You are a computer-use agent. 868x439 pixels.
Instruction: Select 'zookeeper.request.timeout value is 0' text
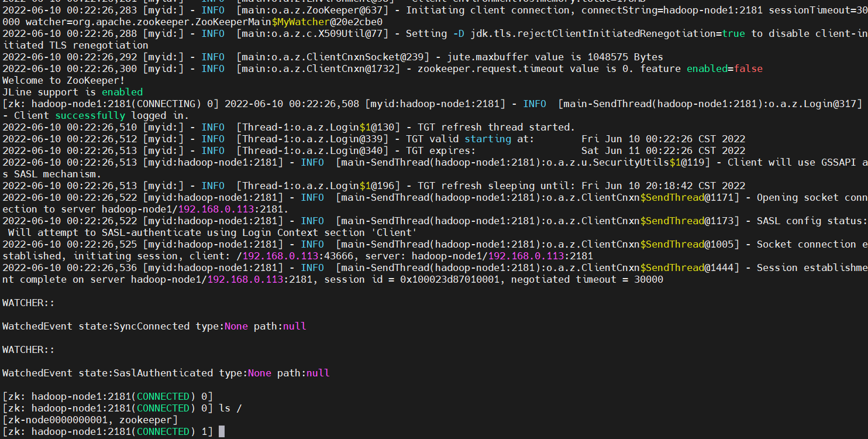[523, 68]
